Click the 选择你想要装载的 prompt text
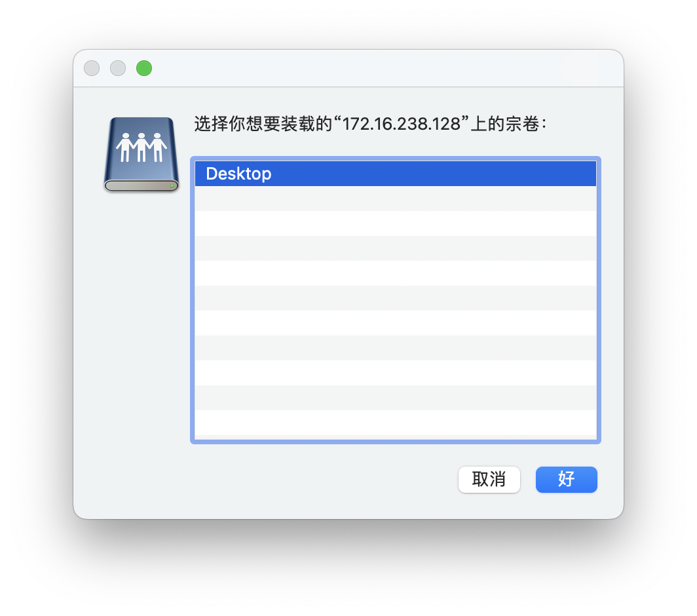This screenshot has height=616, width=697. point(263,124)
